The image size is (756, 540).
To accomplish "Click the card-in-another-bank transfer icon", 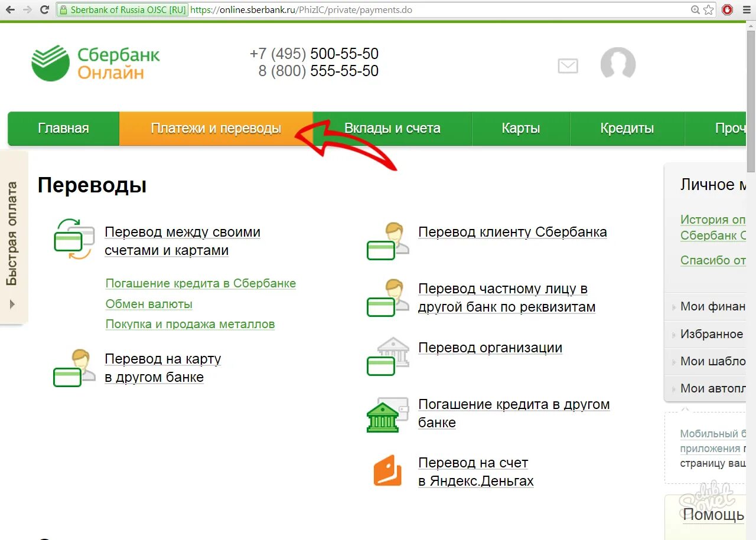I will click(x=74, y=367).
